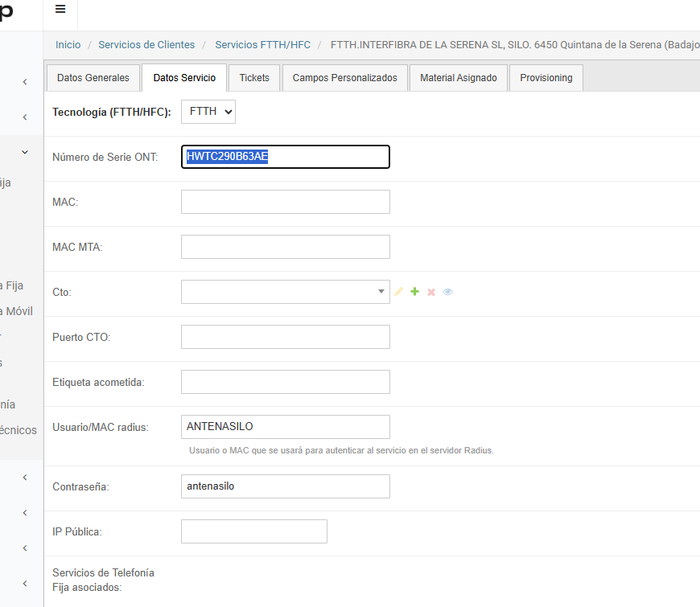Focus the Número de Serie ONT field

(286, 157)
